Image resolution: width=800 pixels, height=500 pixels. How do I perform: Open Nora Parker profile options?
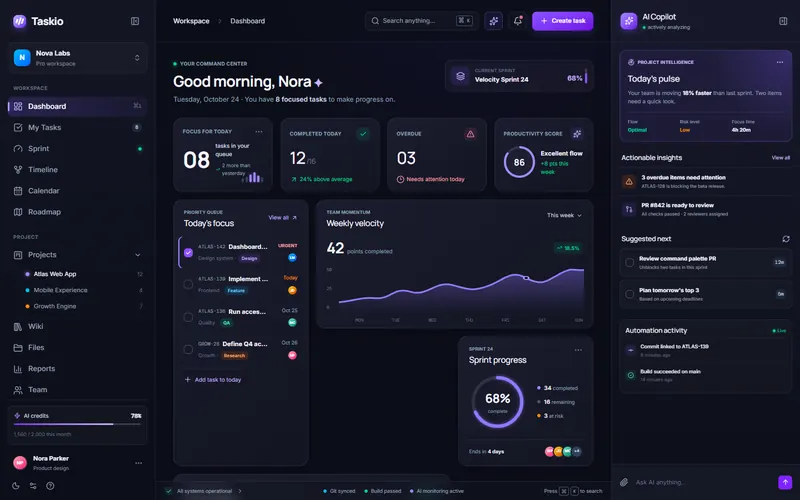click(138, 463)
